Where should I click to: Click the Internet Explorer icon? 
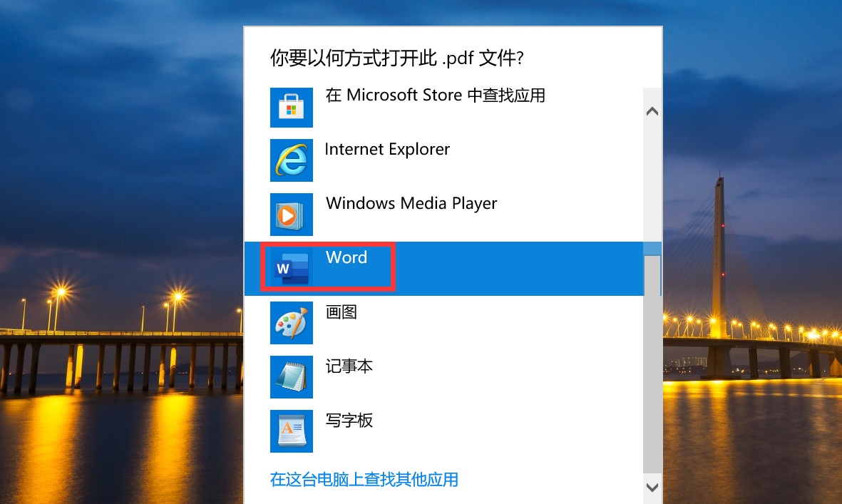[291, 160]
